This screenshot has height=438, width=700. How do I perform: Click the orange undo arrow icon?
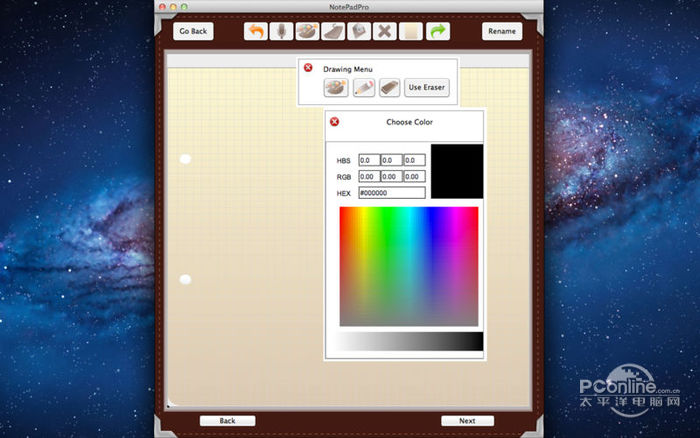[256, 31]
